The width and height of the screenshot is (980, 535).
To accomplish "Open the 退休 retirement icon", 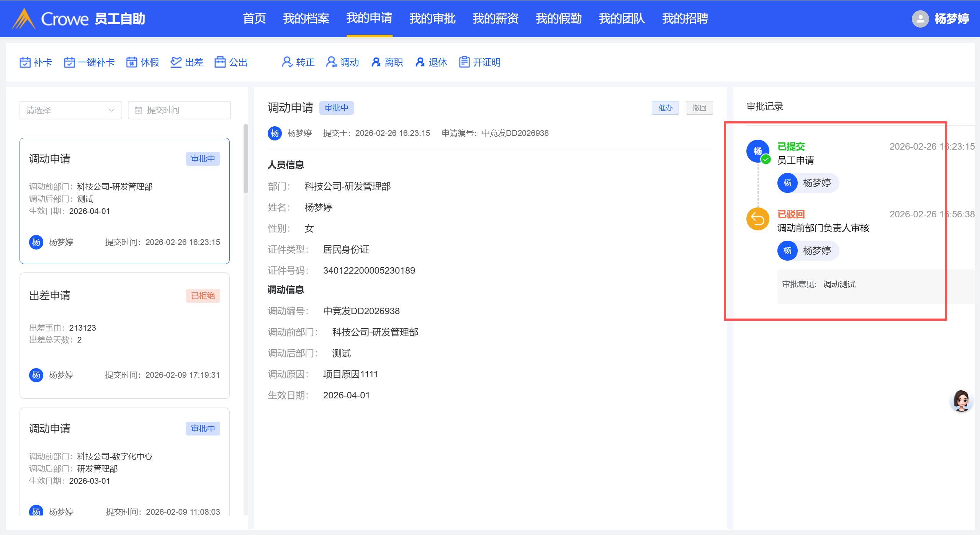I will coord(420,62).
